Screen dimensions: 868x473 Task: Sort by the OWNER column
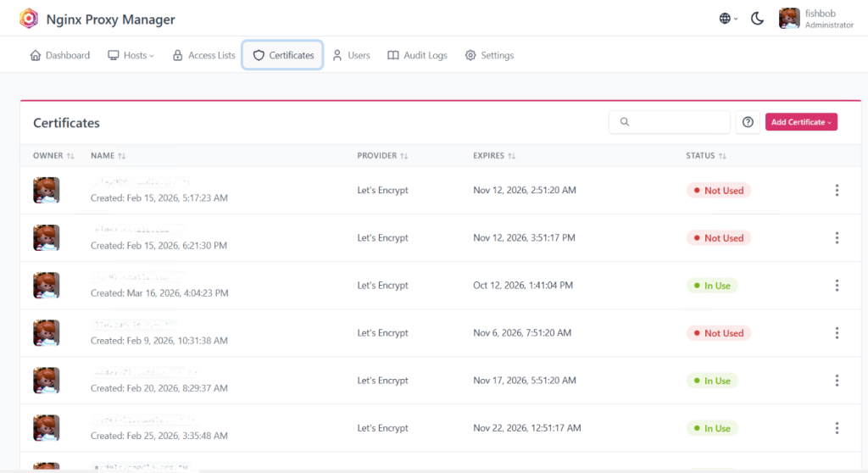click(53, 156)
